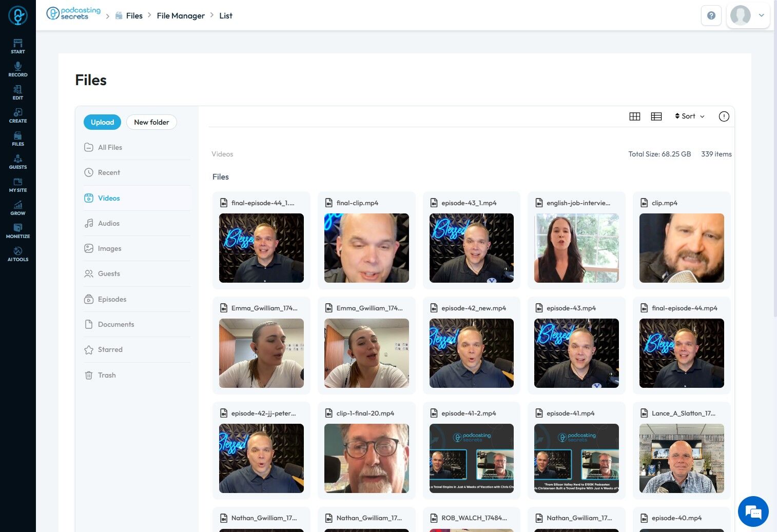Switch to list view layout
The image size is (777, 532).
tap(656, 116)
